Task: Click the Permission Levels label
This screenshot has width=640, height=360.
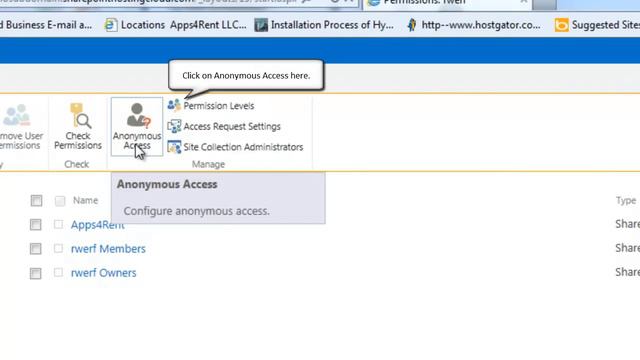Action: pos(219,106)
